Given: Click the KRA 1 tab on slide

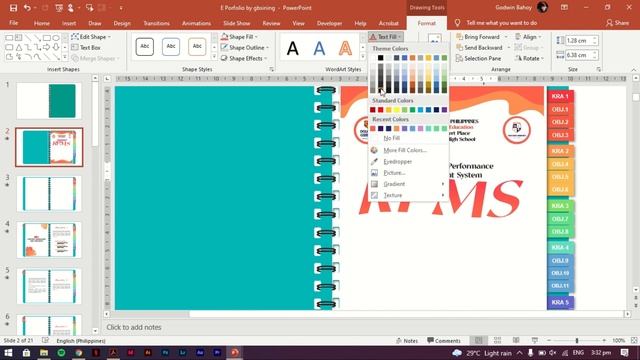Looking at the screenshot, I should (560, 96).
